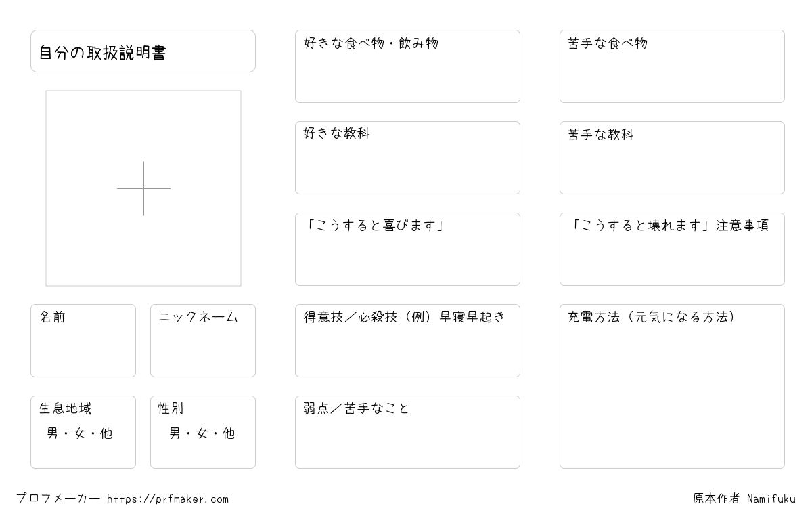812x508 pixels.
Task: Click the 弱点／苦手なこと box
Action: coord(407,432)
